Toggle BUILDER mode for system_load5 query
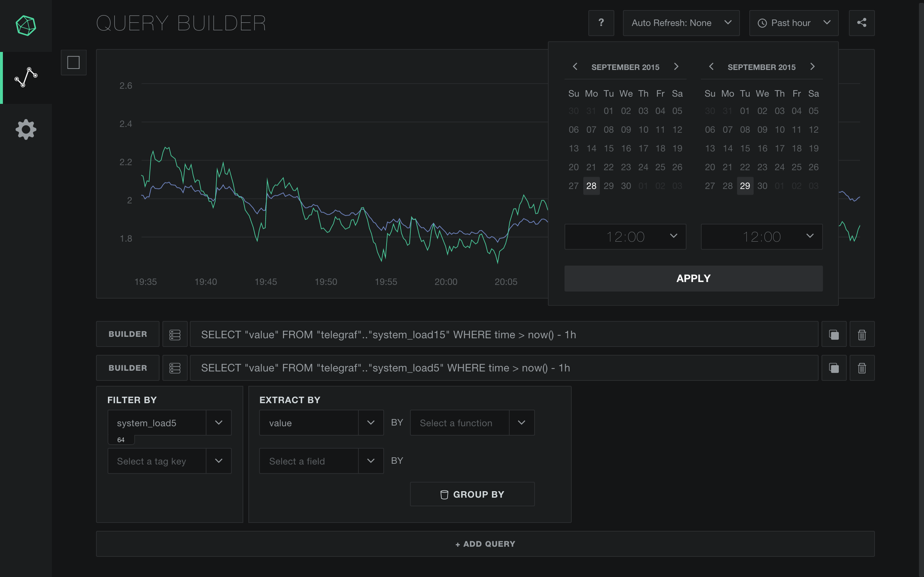Viewport: 924px width, 577px height. (x=127, y=368)
